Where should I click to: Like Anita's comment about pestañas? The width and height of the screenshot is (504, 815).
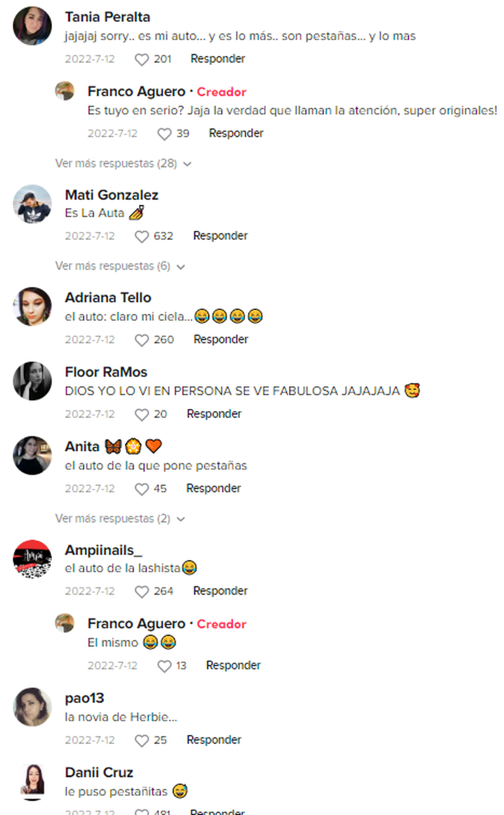(x=142, y=489)
